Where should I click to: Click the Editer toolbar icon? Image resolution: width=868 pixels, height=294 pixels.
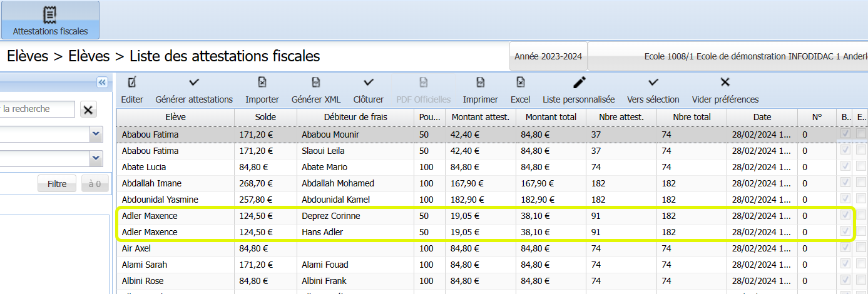132,83
